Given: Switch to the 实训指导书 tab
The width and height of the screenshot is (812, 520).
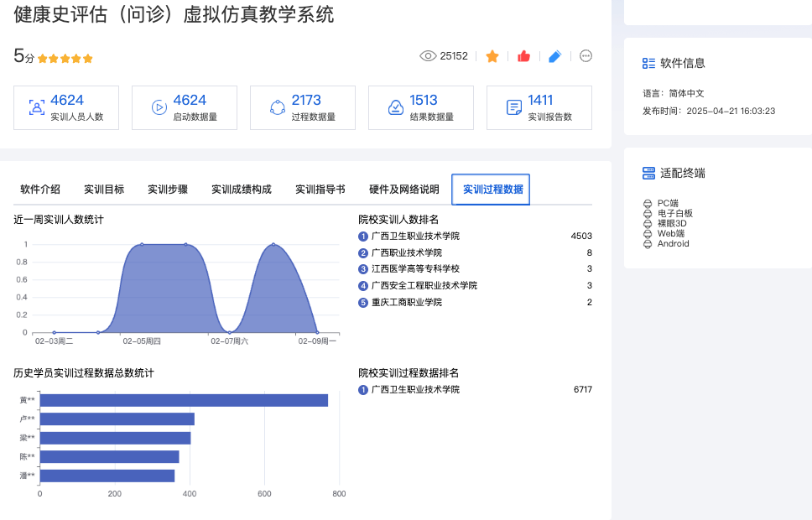Looking at the screenshot, I should [320, 190].
